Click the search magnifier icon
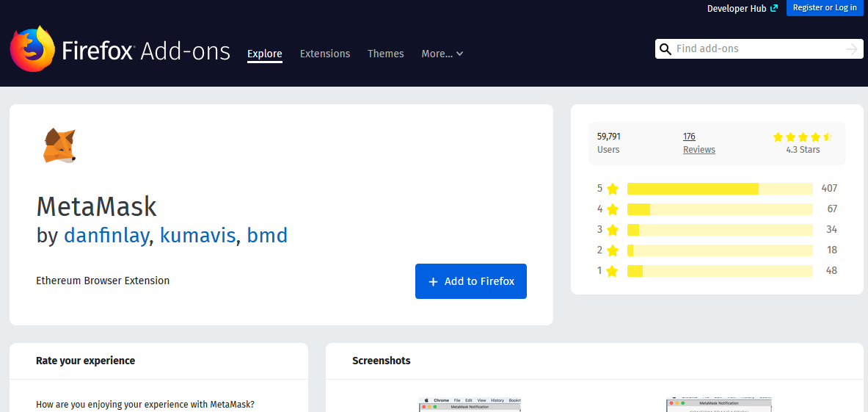The width and height of the screenshot is (868, 412). (665, 48)
